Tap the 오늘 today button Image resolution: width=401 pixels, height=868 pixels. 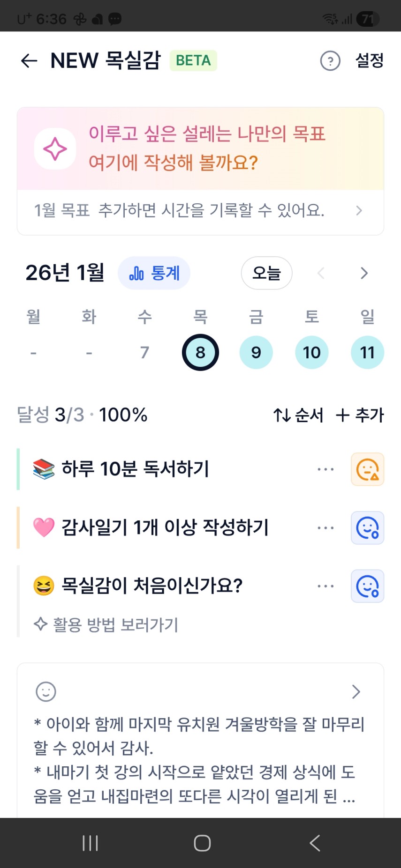click(x=266, y=273)
